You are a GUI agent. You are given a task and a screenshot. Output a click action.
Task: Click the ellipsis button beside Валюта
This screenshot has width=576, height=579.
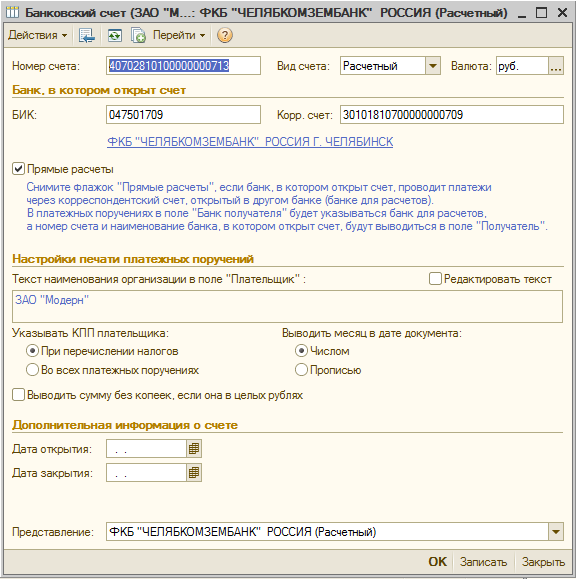pyautogui.click(x=556, y=66)
